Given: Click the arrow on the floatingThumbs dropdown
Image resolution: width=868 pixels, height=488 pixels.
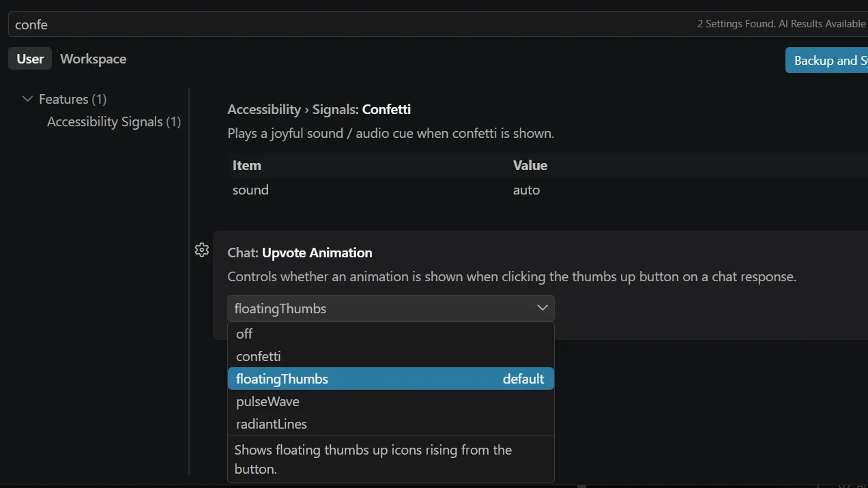Looking at the screenshot, I should tap(542, 308).
